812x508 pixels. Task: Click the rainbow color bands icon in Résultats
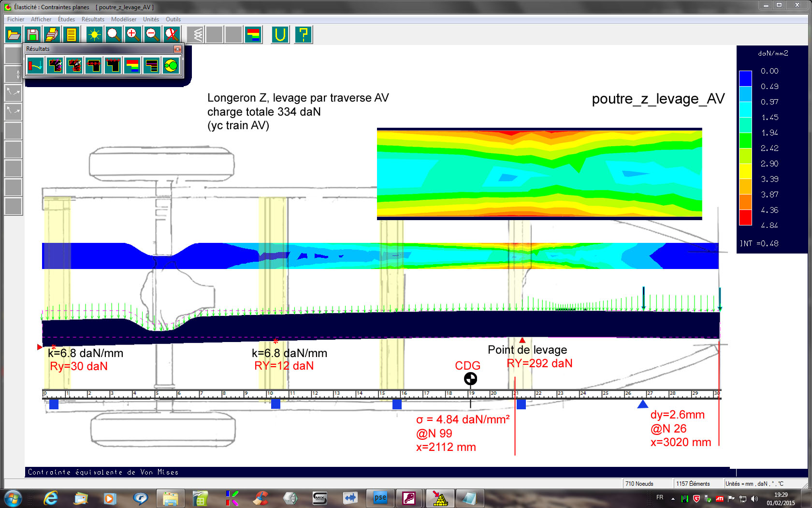[132, 65]
